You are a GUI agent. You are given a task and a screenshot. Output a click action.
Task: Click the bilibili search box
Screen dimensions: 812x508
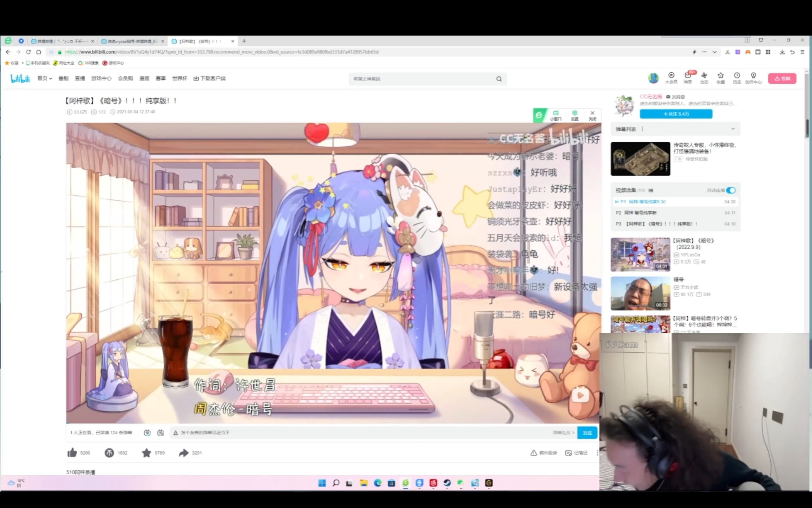coord(421,79)
